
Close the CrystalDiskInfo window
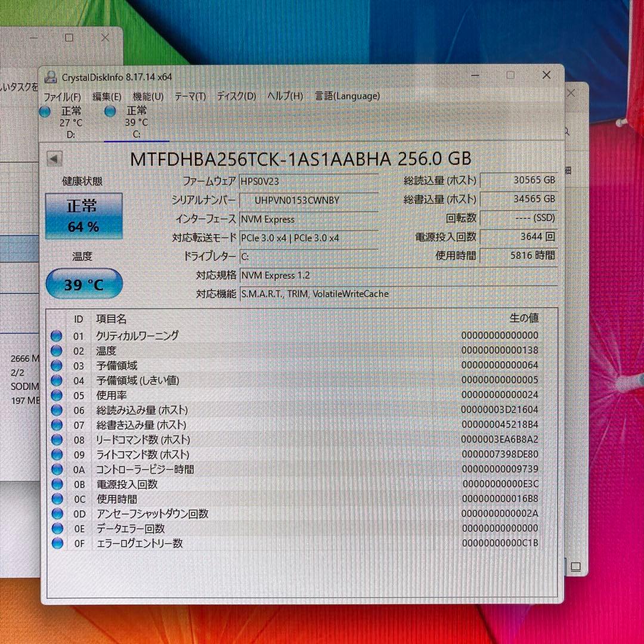[546, 75]
